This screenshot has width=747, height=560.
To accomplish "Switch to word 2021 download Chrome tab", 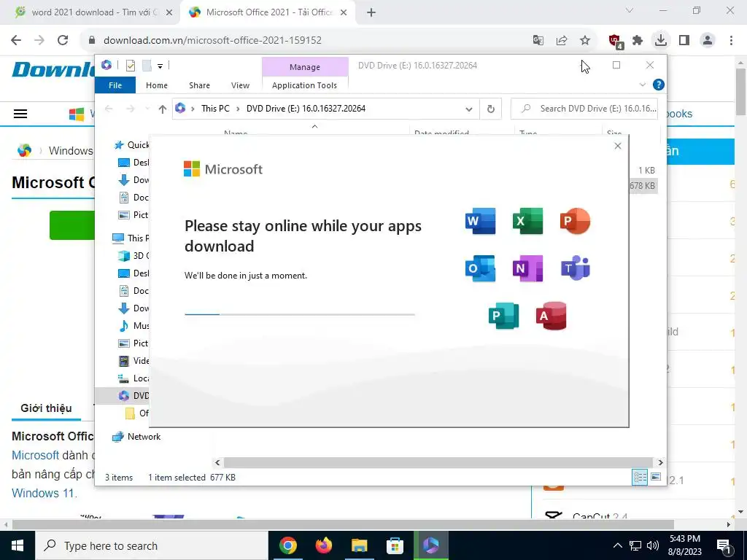I will [93, 12].
